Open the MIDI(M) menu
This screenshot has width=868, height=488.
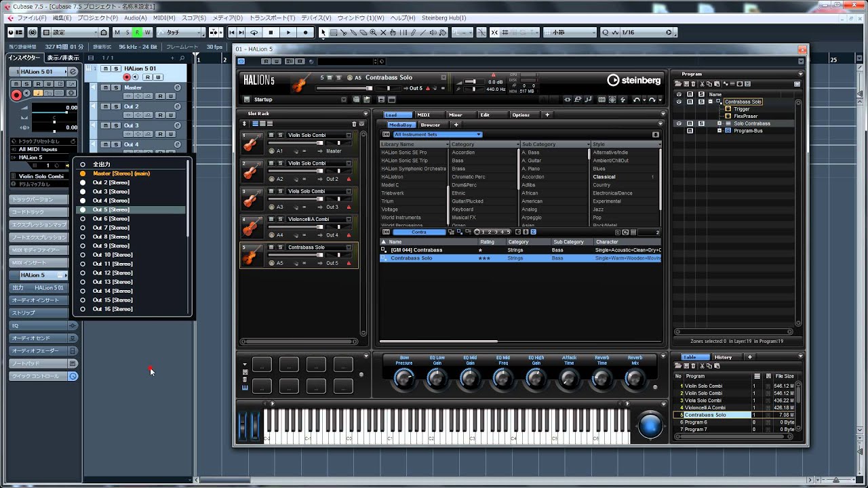164,18
